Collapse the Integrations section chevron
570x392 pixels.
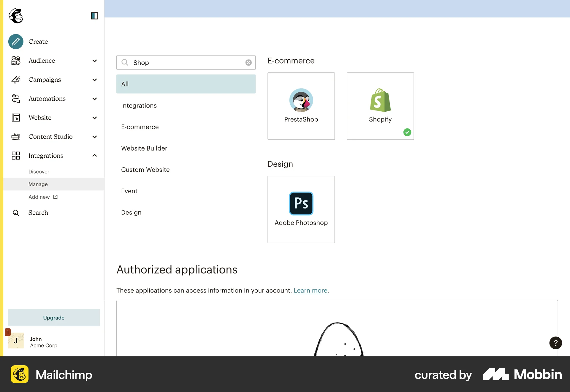point(94,155)
